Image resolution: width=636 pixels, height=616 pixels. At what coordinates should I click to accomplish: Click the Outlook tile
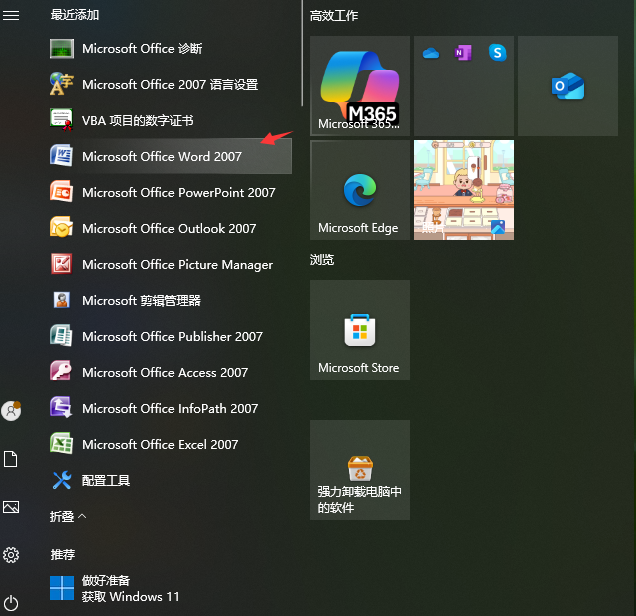coord(567,86)
